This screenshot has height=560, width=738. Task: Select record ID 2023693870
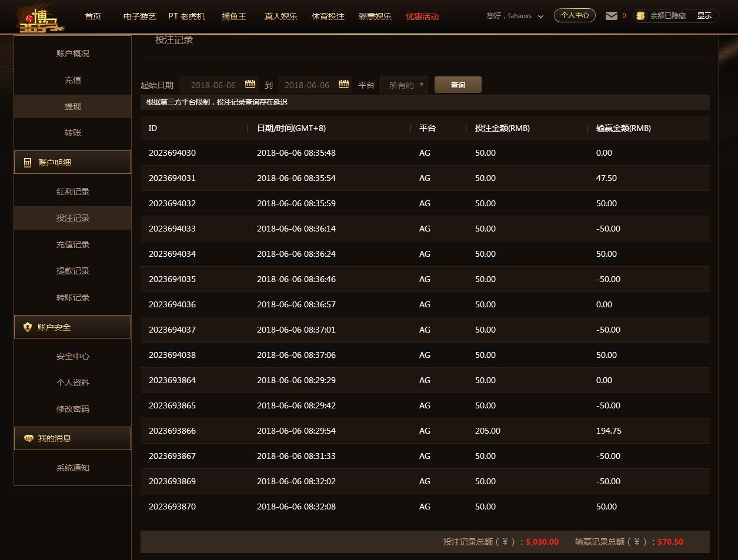coord(172,507)
